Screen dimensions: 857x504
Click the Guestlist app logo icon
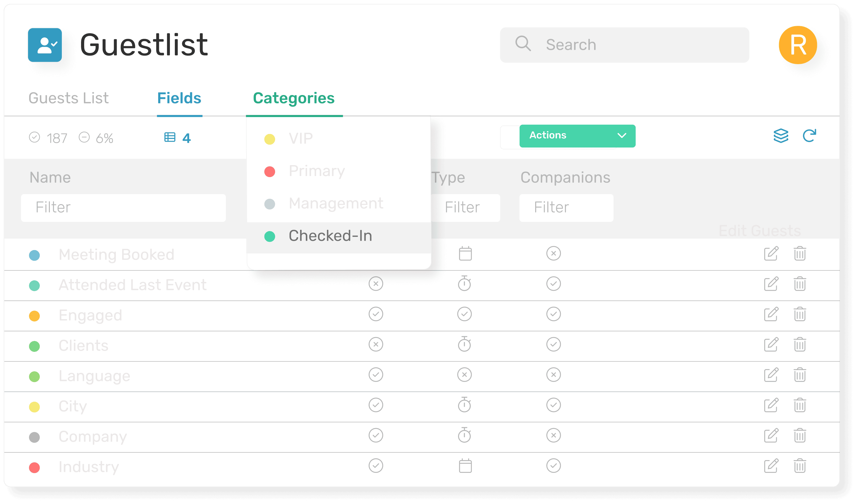45,45
